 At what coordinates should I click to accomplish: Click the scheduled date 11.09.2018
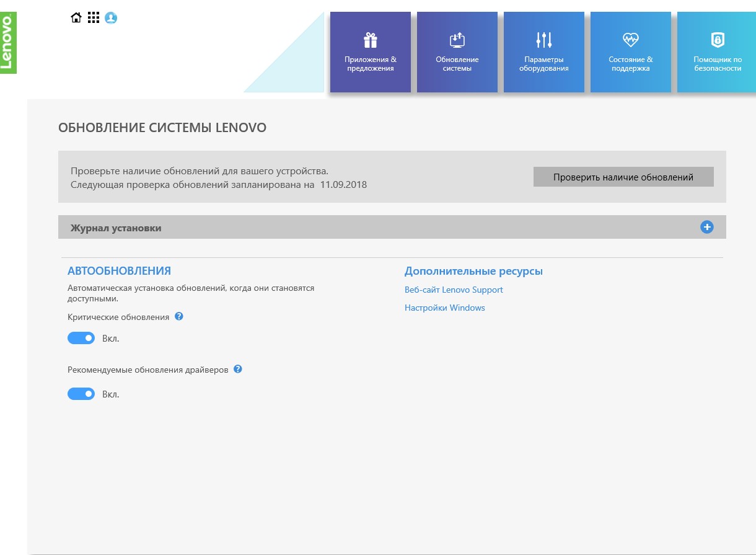tap(343, 184)
